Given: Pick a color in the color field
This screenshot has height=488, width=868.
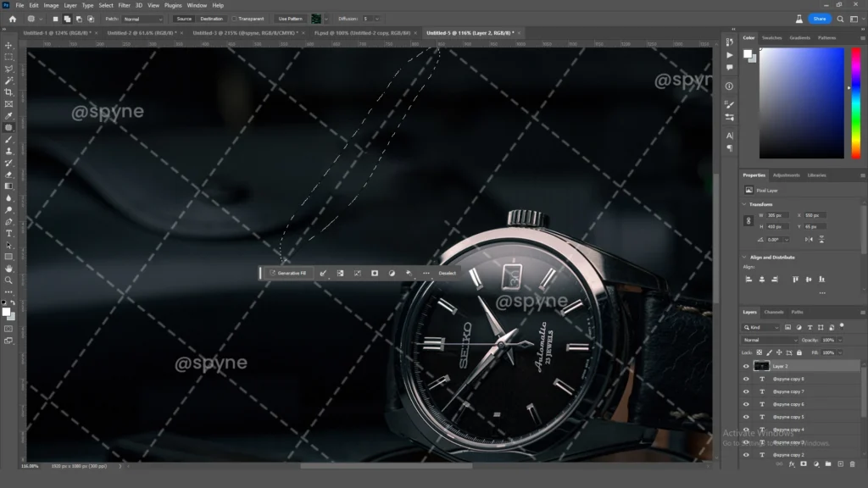Looking at the screenshot, I should 802,103.
